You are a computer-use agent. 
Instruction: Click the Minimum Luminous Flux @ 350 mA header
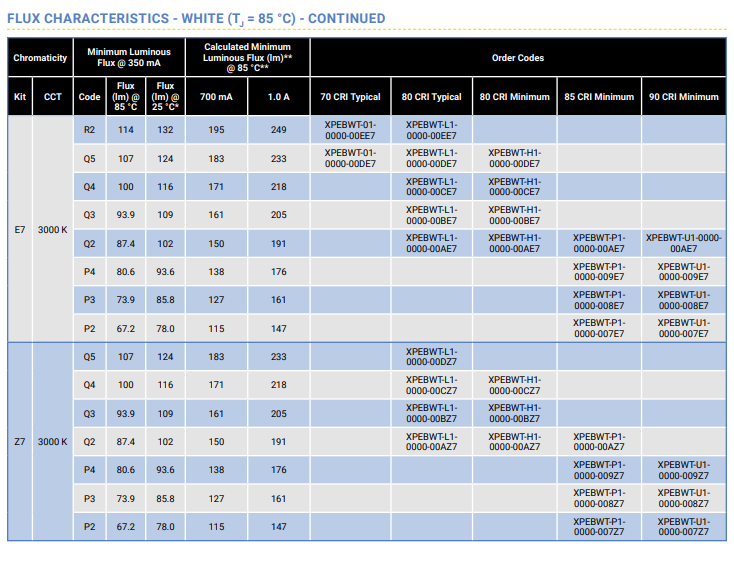[129, 57]
